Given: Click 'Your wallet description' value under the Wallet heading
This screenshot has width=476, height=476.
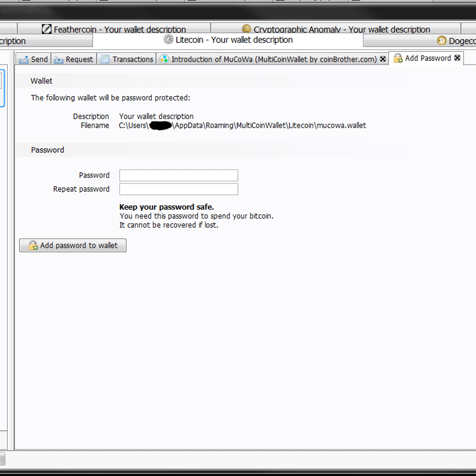Looking at the screenshot, I should click(156, 116).
